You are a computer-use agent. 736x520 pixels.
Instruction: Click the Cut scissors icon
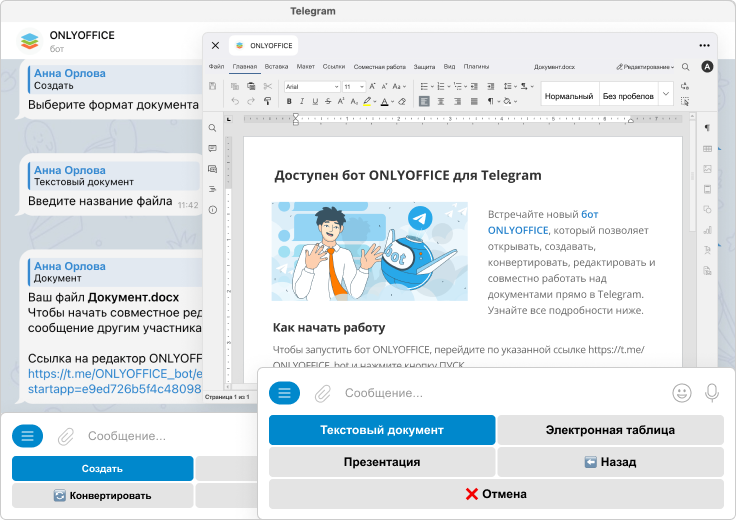point(268,86)
